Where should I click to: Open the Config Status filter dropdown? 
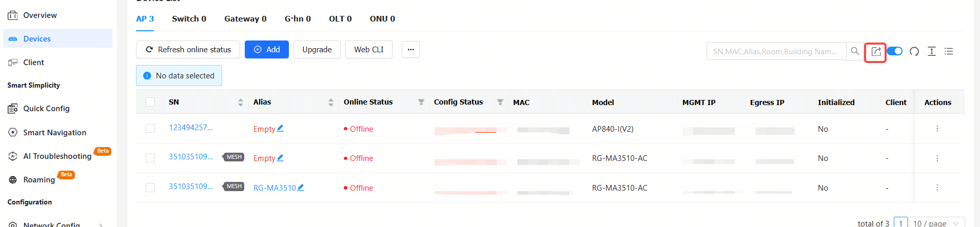point(500,102)
